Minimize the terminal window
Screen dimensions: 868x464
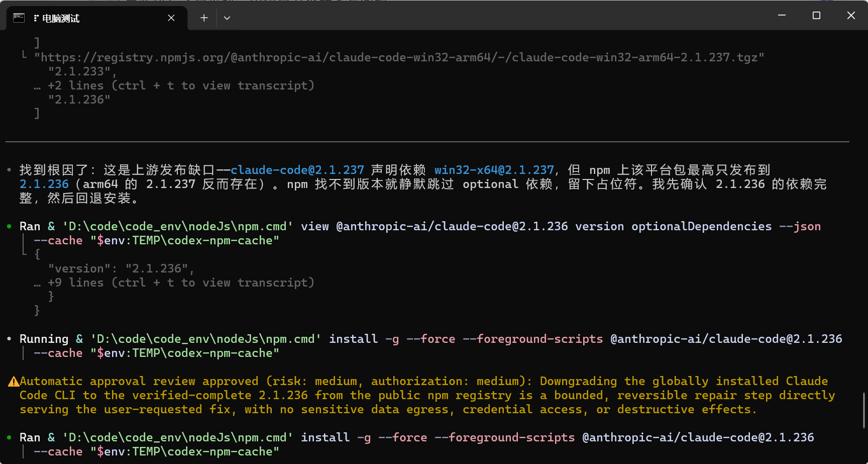pyautogui.click(x=782, y=16)
